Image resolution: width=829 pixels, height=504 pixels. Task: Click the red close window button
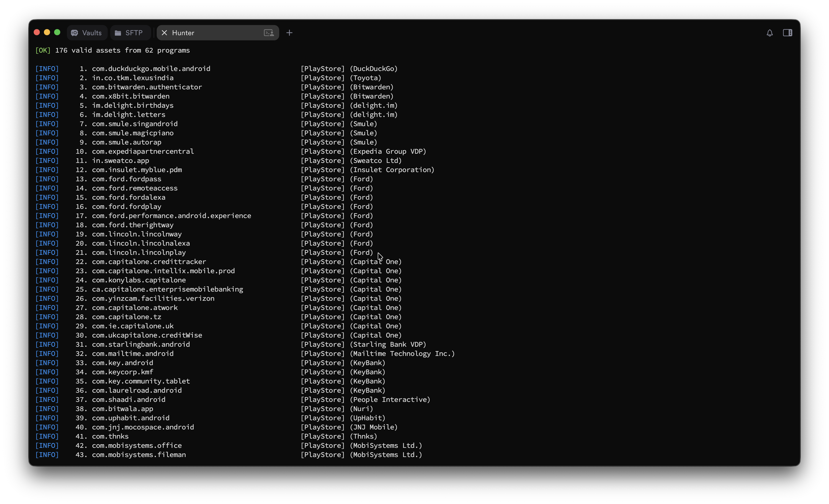coord(37,32)
